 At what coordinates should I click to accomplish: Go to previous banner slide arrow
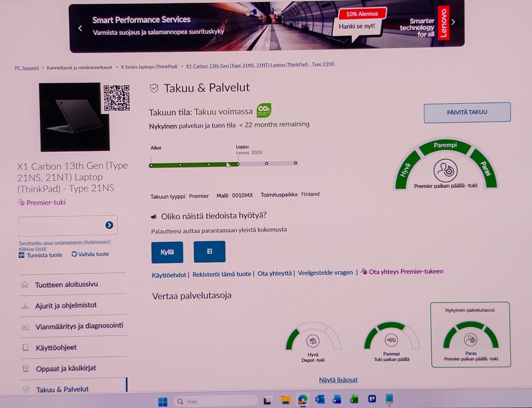tap(80, 28)
